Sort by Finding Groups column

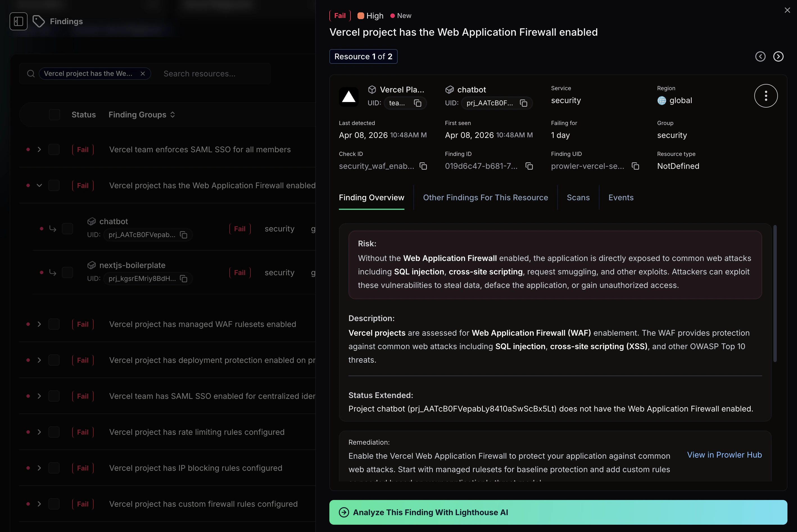coord(142,115)
